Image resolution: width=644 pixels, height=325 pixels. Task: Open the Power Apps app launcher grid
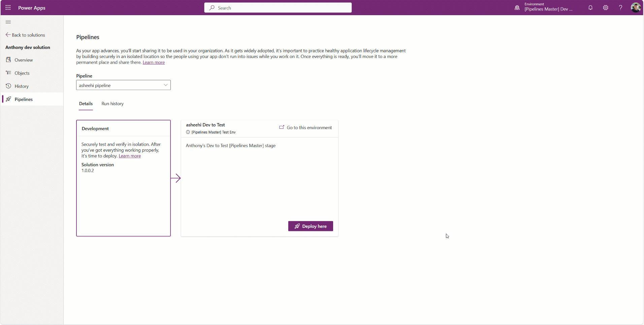(x=8, y=7)
